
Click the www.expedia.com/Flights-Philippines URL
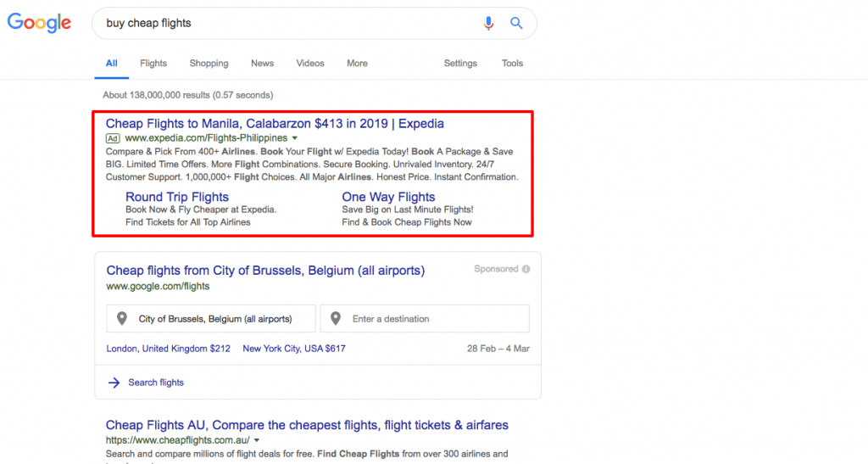pyautogui.click(x=206, y=138)
